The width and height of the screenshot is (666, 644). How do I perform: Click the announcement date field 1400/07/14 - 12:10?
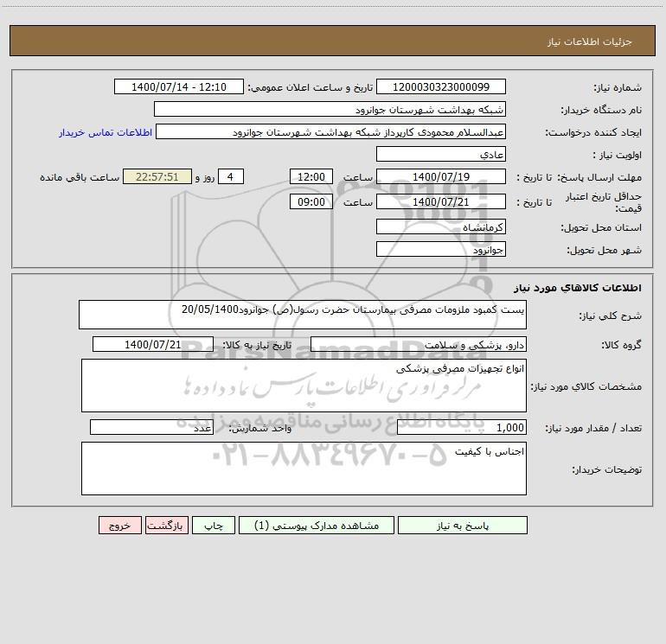coord(179,86)
